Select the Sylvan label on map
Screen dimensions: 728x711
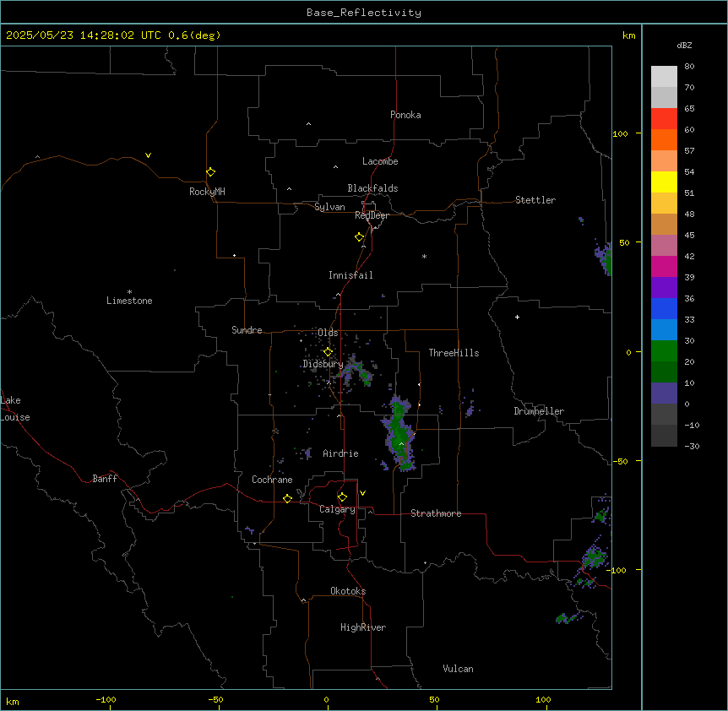[x=329, y=207]
